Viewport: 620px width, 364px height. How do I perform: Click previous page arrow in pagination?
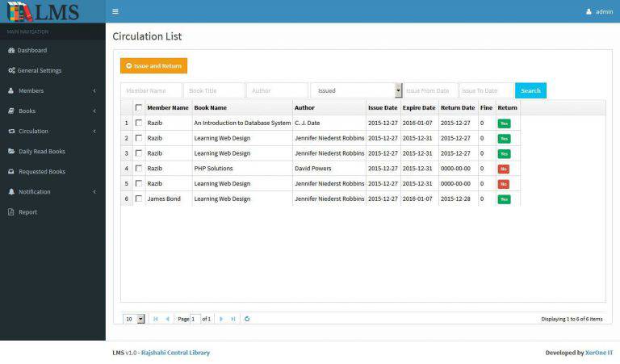[x=168, y=319]
